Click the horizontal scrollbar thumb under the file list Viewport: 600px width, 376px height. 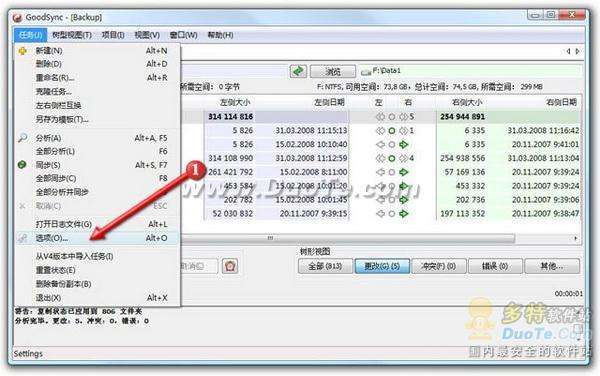(346, 238)
